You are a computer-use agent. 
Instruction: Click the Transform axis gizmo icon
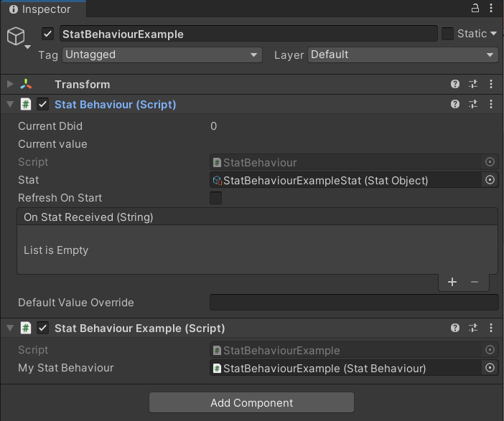coord(26,84)
